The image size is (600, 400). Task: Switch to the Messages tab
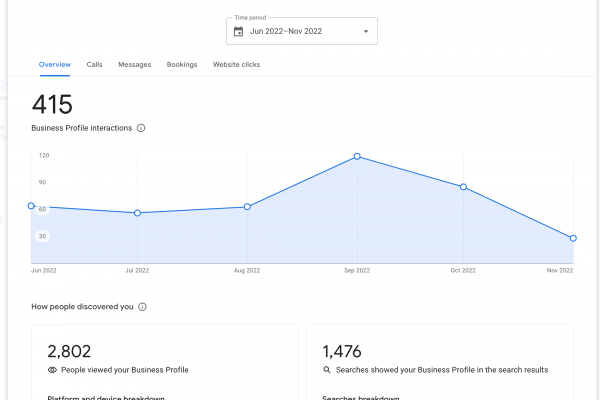pyautogui.click(x=134, y=65)
